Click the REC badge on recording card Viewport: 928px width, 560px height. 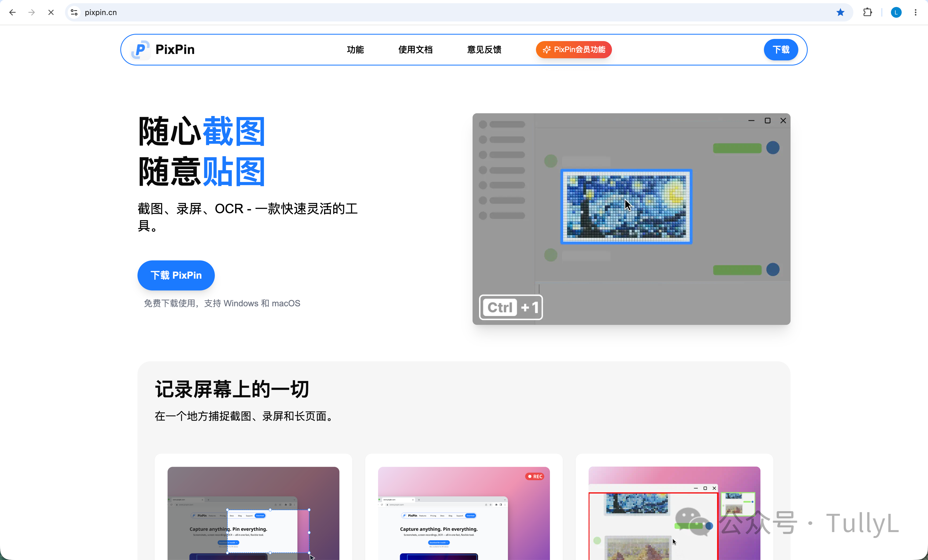(x=535, y=477)
